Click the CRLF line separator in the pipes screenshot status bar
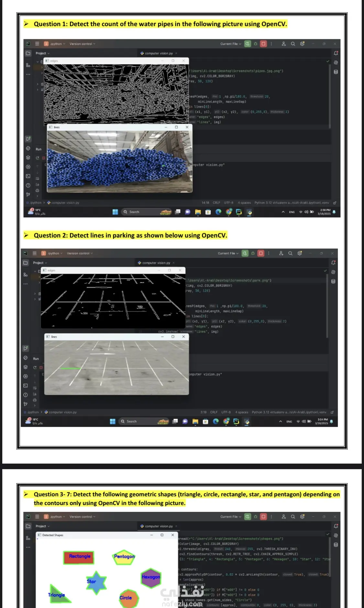 pyautogui.click(x=216, y=203)
